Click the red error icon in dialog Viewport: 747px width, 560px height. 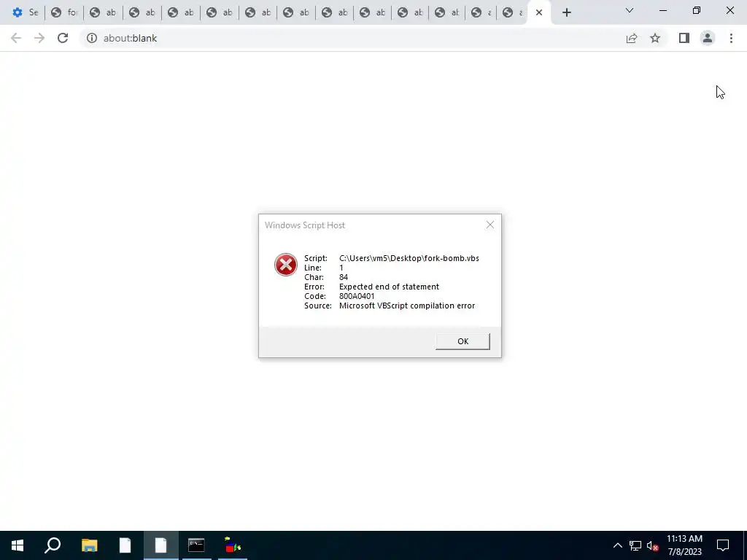pyautogui.click(x=286, y=265)
